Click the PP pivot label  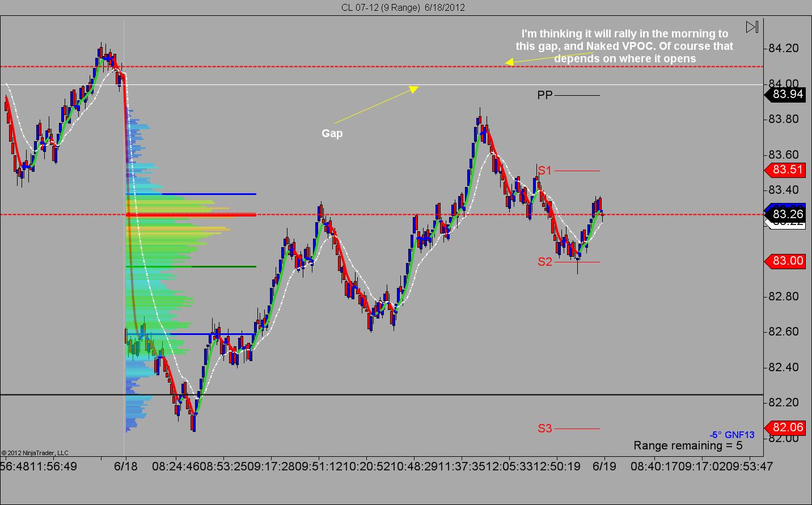pos(545,95)
